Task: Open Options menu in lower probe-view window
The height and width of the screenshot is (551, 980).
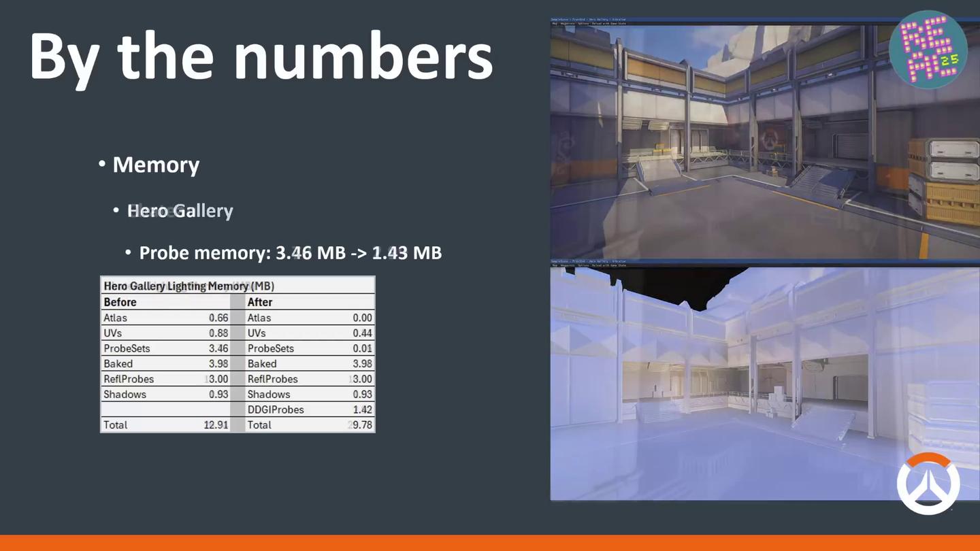Action: coord(583,265)
